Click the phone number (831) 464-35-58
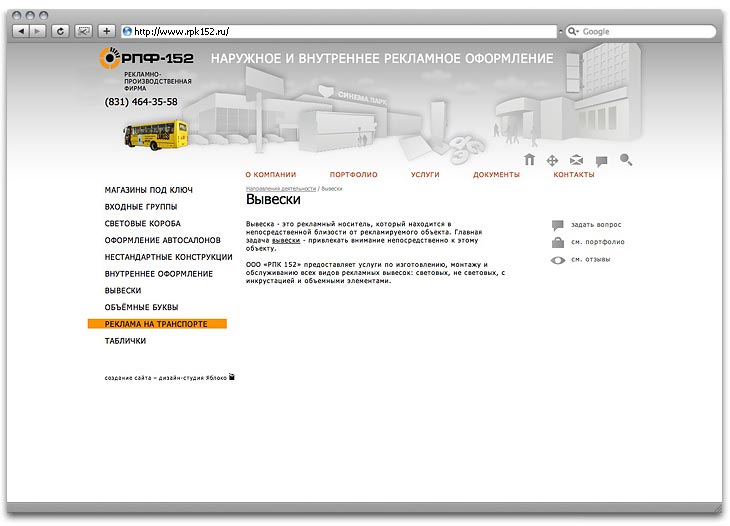Screen dimensions: 730x526 pyautogui.click(x=141, y=101)
